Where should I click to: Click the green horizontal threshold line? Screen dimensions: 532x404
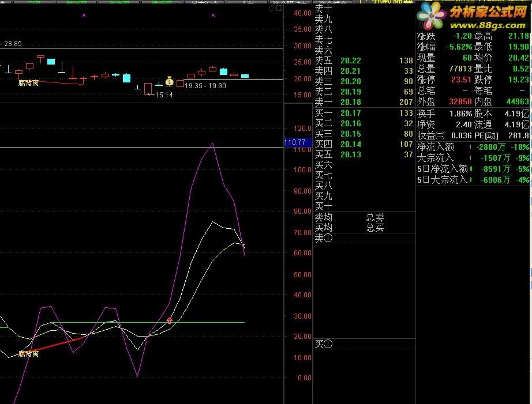[148, 322]
